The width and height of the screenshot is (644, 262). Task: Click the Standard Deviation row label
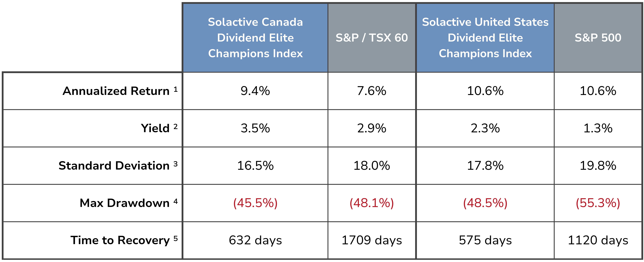[x=118, y=166]
